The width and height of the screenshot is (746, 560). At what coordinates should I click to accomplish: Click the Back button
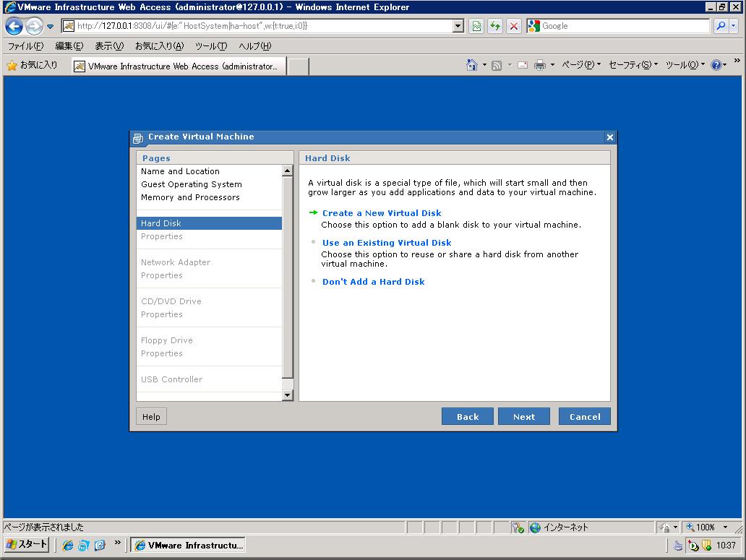pyautogui.click(x=468, y=416)
